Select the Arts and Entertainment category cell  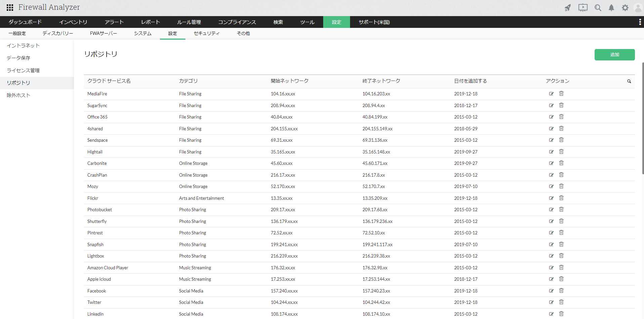click(x=202, y=198)
